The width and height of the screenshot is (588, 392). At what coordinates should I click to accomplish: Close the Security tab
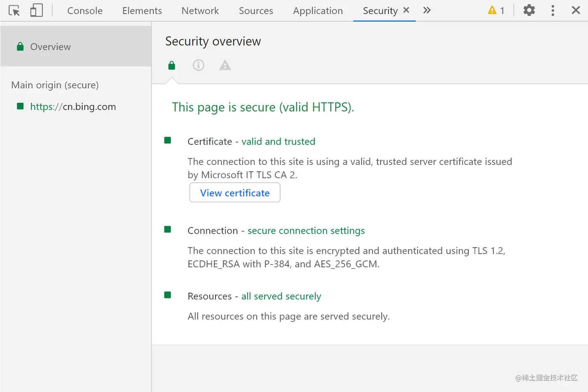[x=406, y=10]
